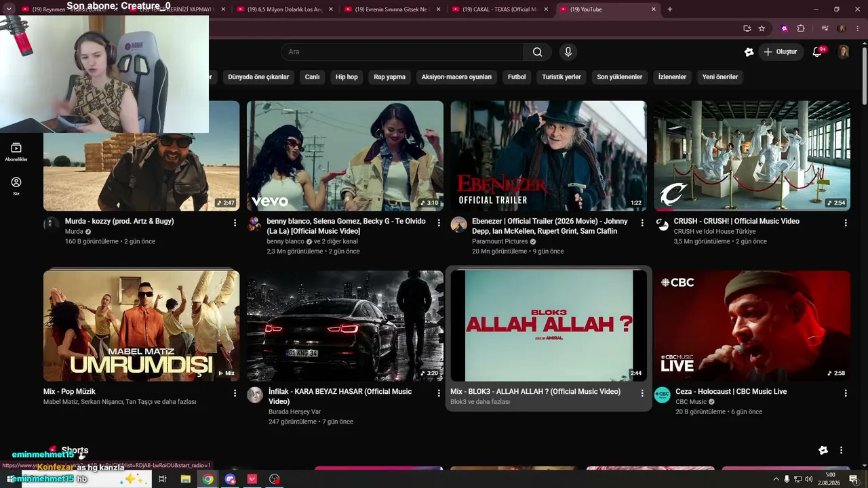
Task: Select the Rap yapma filter chip
Action: [x=389, y=77]
